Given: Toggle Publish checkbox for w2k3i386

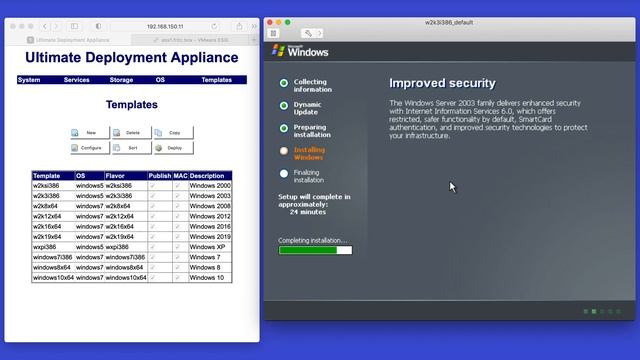Looking at the screenshot, I should [x=153, y=196].
